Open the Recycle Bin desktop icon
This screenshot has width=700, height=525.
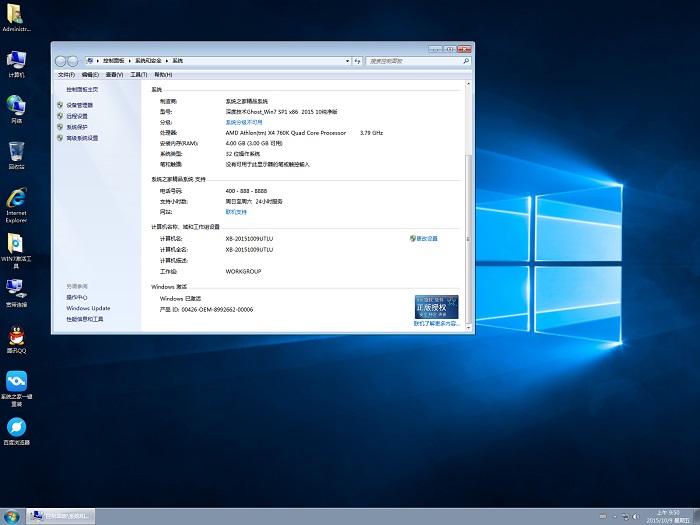(x=16, y=155)
